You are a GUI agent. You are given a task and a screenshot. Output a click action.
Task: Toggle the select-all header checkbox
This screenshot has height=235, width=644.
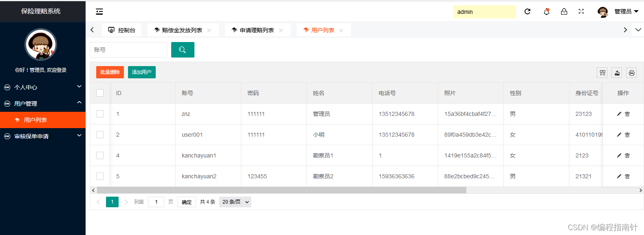pyautogui.click(x=100, y=93)
